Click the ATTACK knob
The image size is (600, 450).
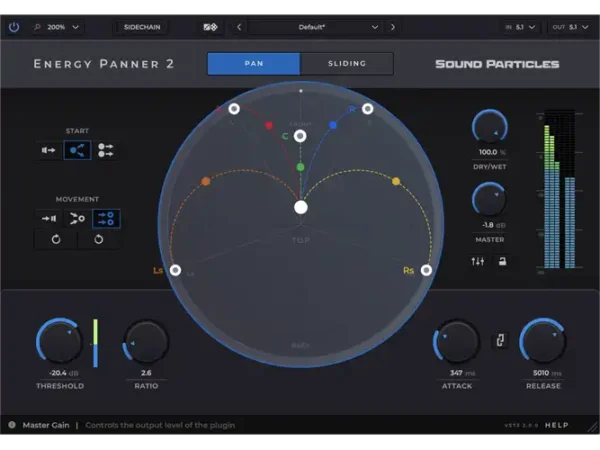click(456, 341)
